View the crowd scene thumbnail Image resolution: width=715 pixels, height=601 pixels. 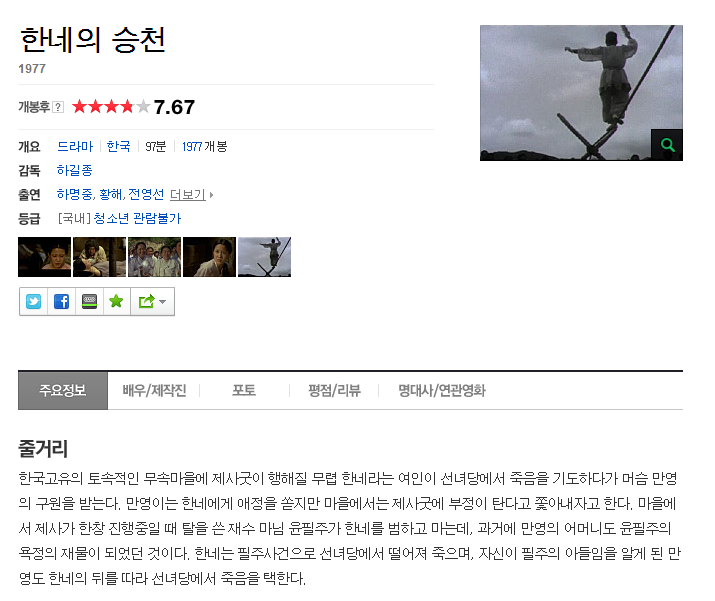click(x=155, y=257)
